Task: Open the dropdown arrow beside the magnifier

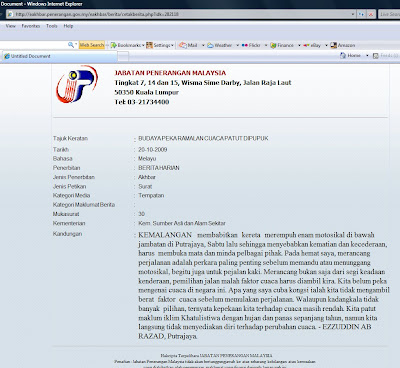Action: click(x=76, y=45)
